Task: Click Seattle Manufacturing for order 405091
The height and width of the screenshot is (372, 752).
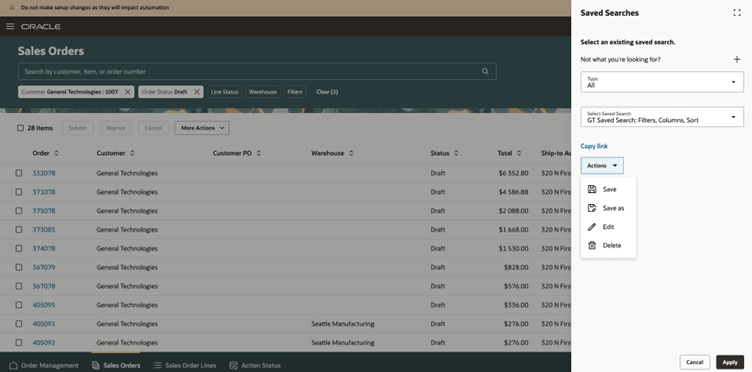Action: click(x=342, y=324)
